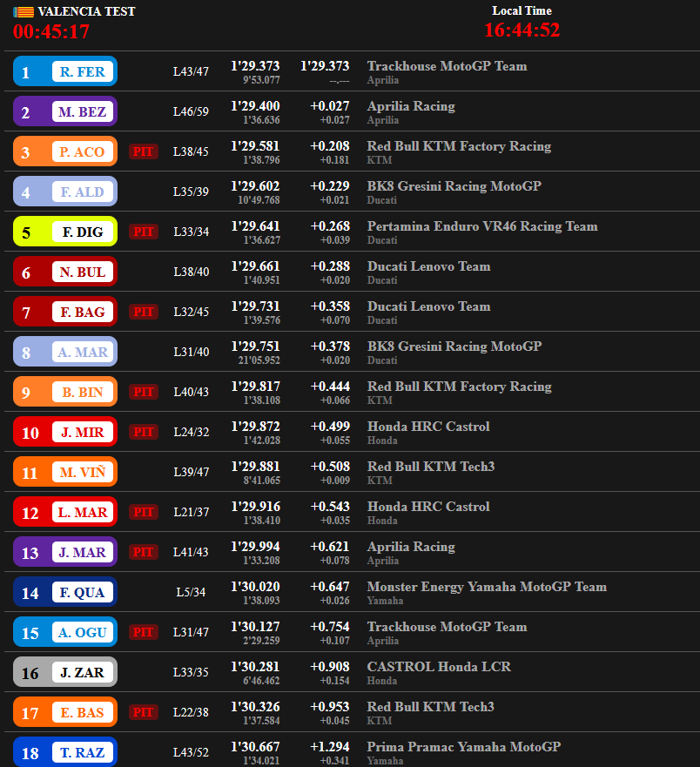This screenshot has height=767, width=700.
Task: Click lap count L46/59
Action: pos(191,111)
